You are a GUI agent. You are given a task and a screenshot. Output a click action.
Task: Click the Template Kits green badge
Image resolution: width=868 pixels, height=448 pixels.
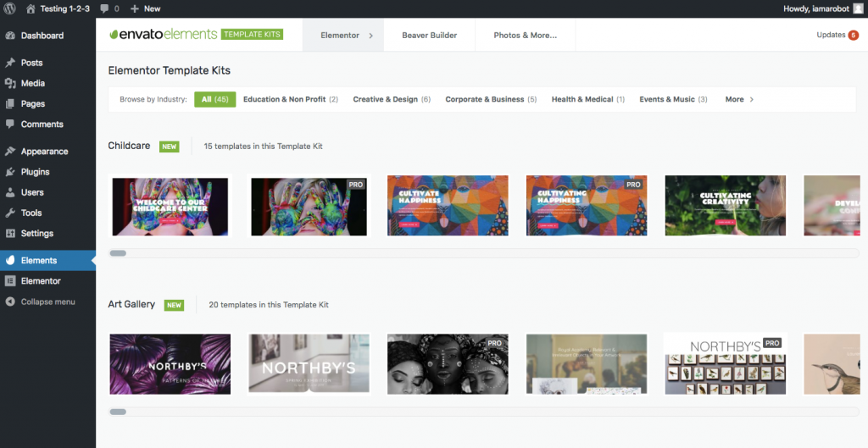point(252,34)
